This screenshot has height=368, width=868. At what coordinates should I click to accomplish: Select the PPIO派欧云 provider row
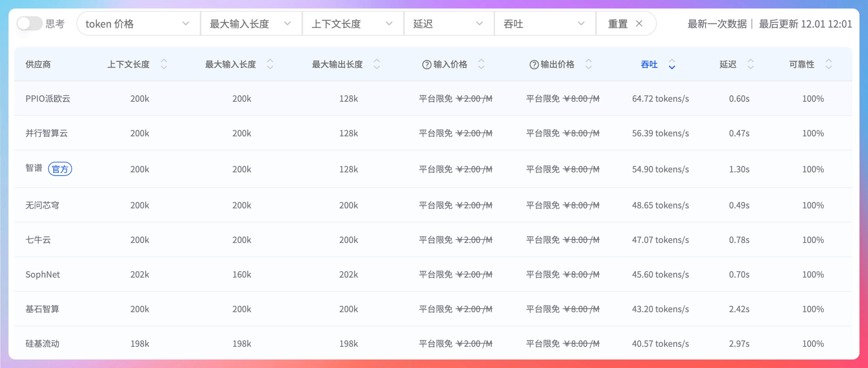pos(48,98)
